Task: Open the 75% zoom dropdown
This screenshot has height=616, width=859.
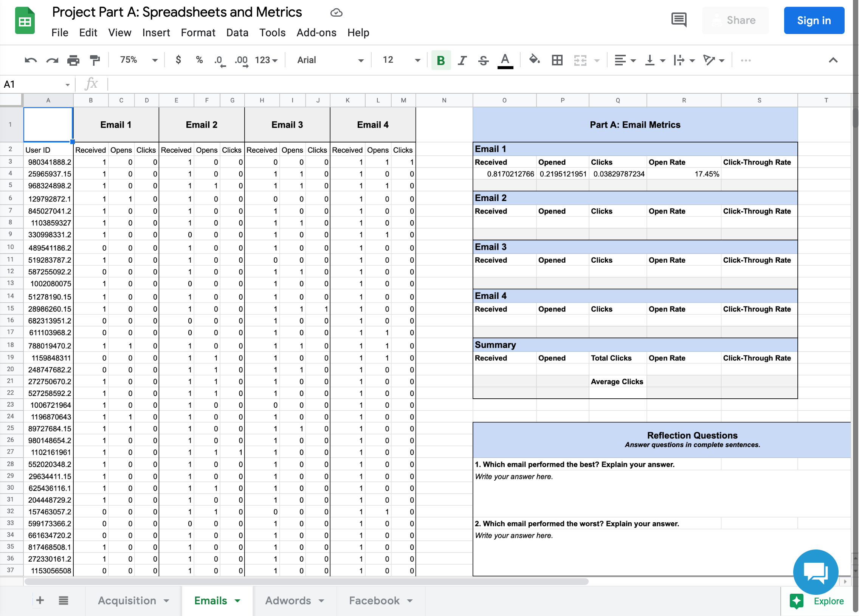Action: (138, 60)
